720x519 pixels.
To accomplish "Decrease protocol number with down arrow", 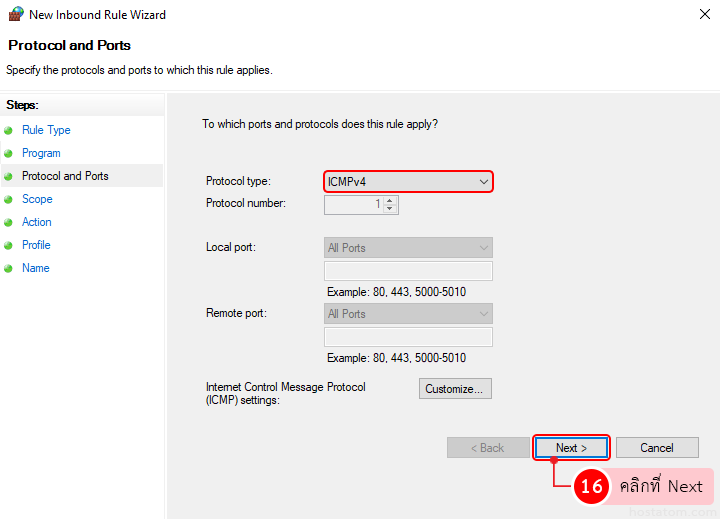I will coord(390,209).
